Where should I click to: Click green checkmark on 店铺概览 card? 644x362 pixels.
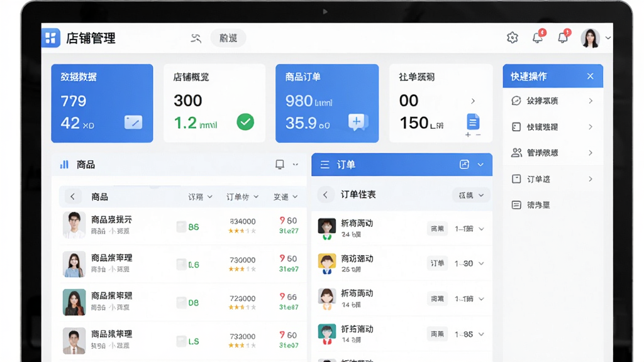[x=245, y=122]
